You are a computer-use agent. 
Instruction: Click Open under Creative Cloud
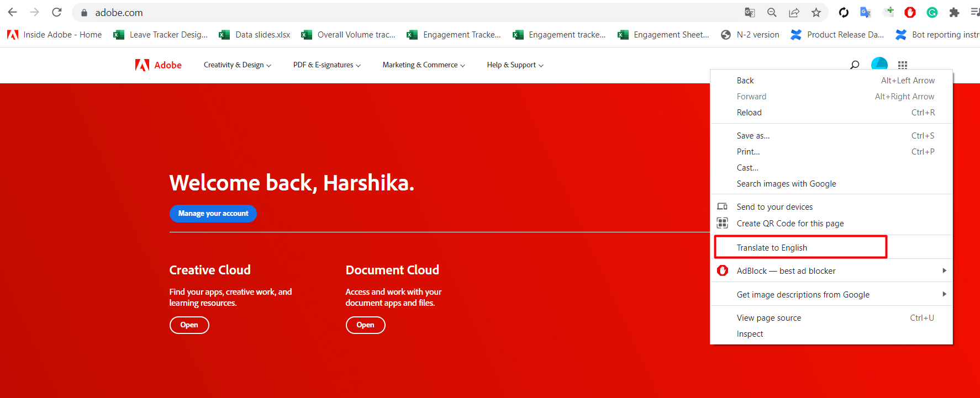click(x=189, y=325)
